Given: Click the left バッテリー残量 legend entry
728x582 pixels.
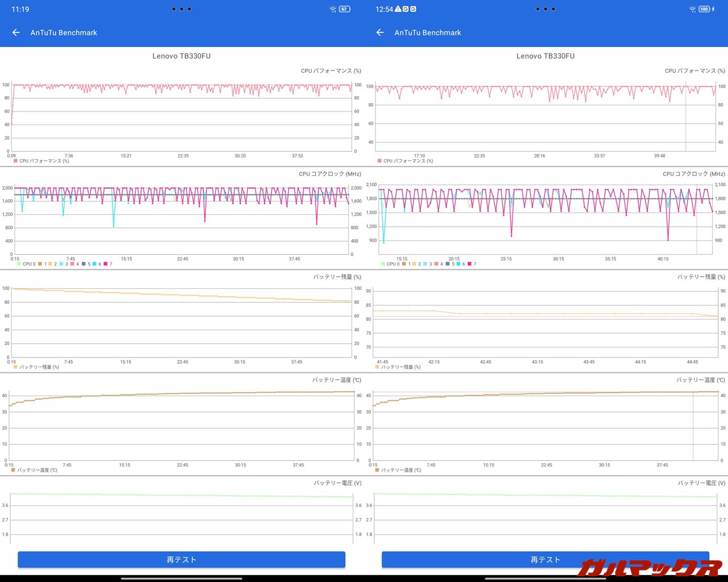Looking at the screenshot, I should tap(36, 367).
